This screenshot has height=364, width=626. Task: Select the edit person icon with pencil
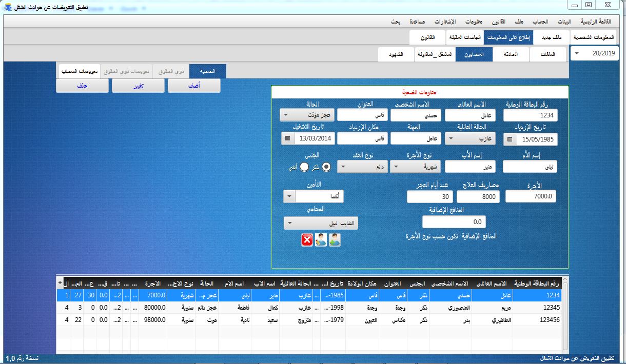tap(321, 239)
